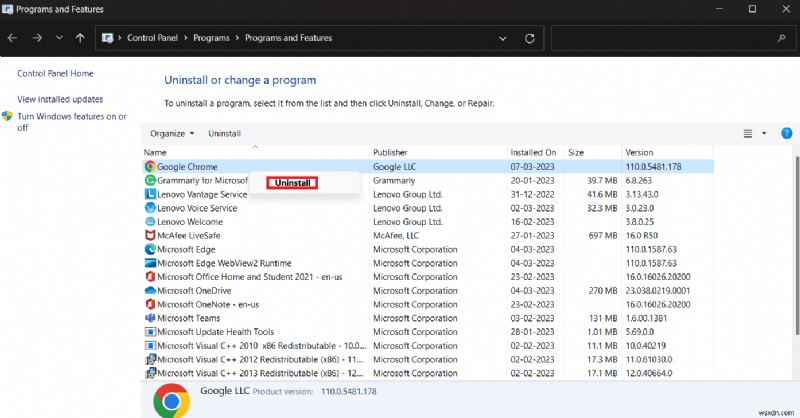Click the 697 MB size cell
800x418 pixels.
click(x=603, y=235)
